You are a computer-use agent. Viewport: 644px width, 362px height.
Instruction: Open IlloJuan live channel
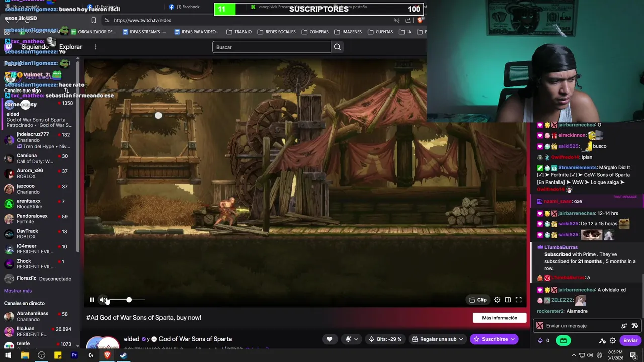39,332
